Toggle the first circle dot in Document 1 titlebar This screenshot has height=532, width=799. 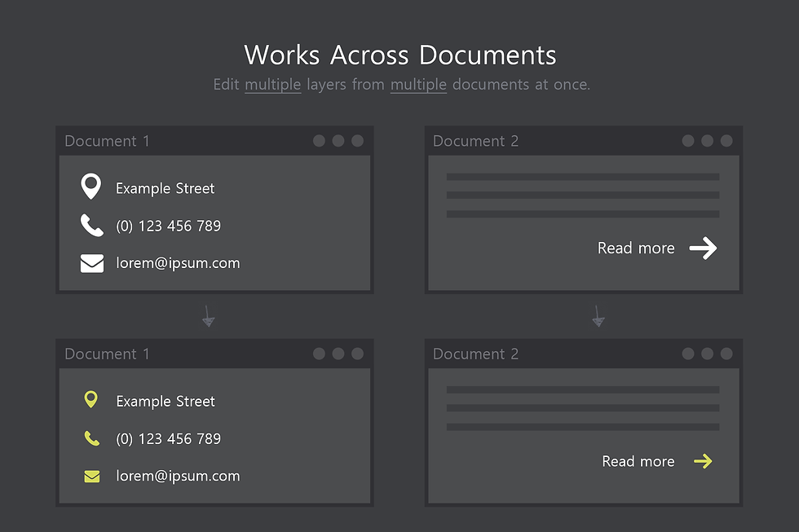319,140
